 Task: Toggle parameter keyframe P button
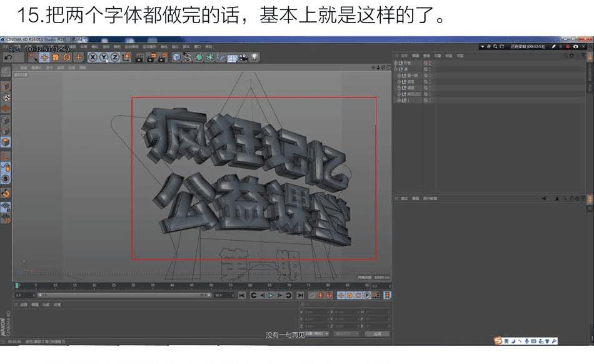pos(367,295)
